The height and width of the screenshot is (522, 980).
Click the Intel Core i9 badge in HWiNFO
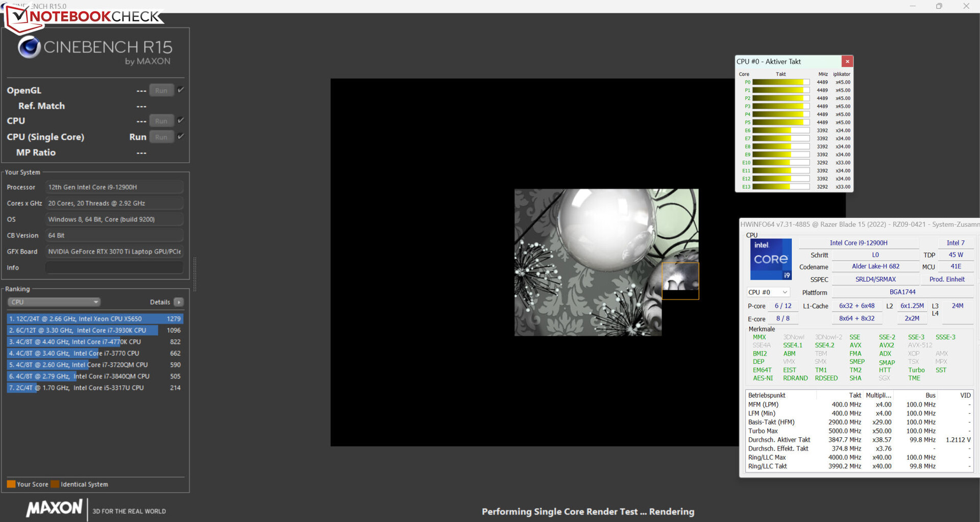(x=771, y=259)
